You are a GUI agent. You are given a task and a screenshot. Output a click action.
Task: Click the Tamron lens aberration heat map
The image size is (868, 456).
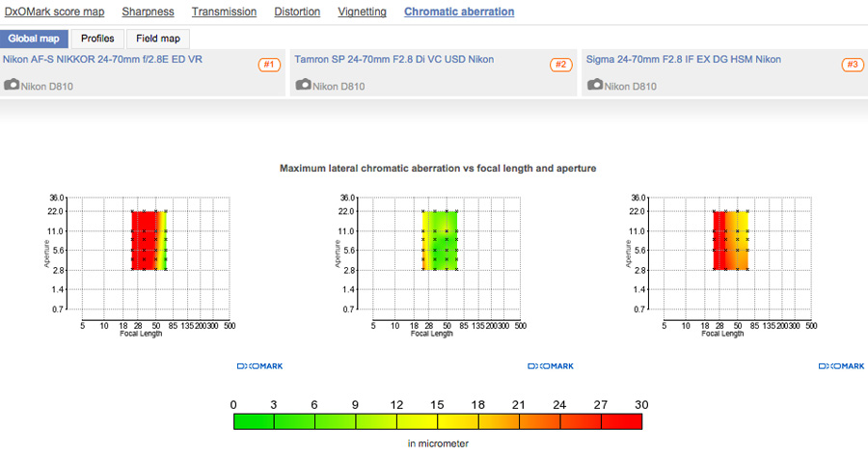[440, 240]
